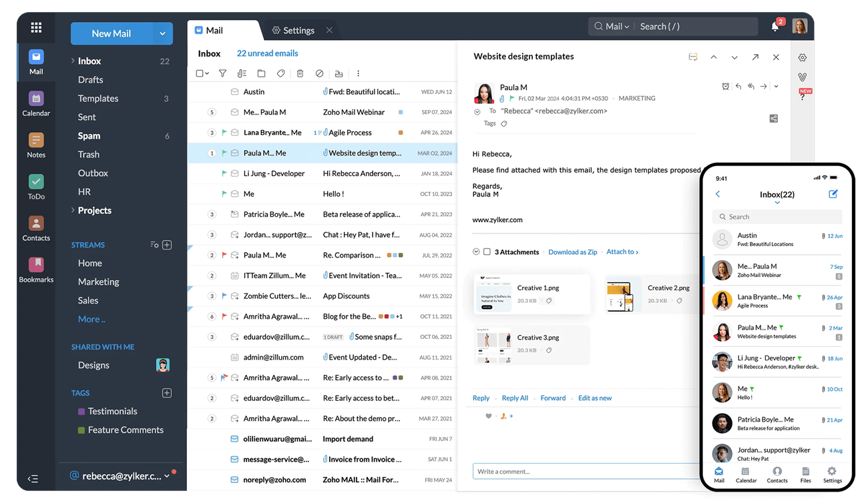Expand the New Mail dropdown arrow
This screenshot has height=503, width=868.
point(163,33)
